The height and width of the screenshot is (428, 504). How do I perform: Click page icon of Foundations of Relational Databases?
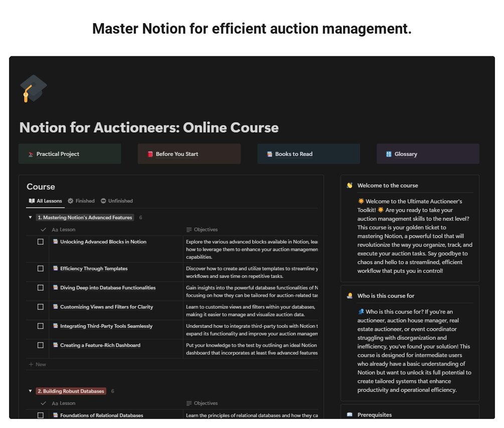click(55, 415)
